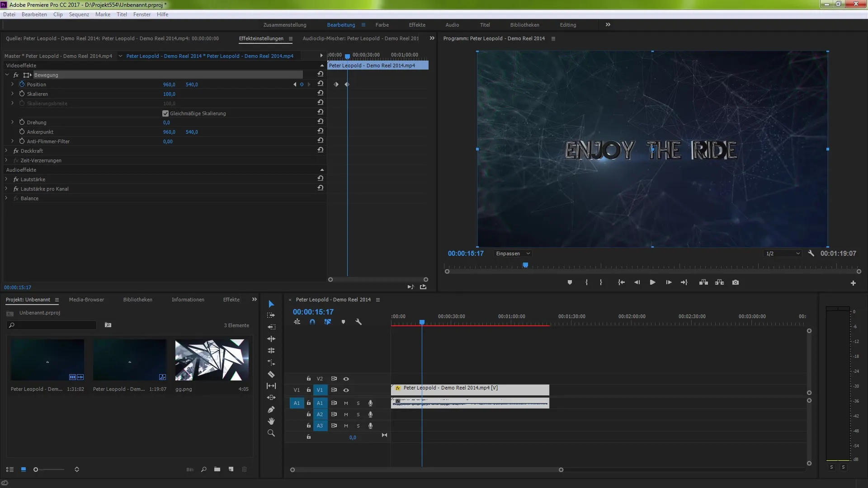Select the Razor tool

tap(271, 374)
